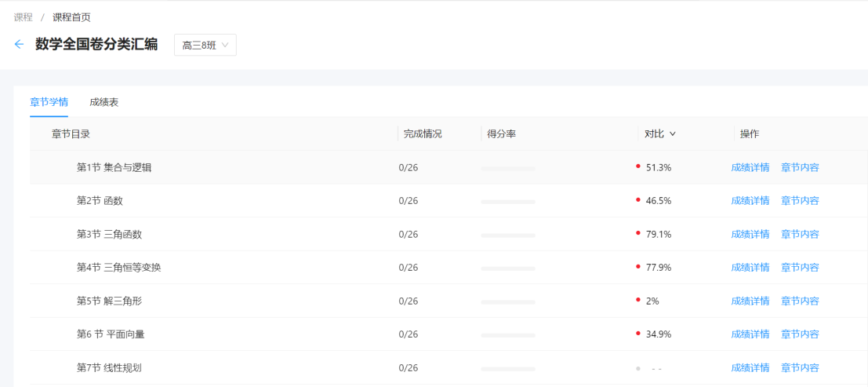Open 成绩详情 for 第5节 解三角形
Screen dimensions: 868x387
tap(750, 301)
